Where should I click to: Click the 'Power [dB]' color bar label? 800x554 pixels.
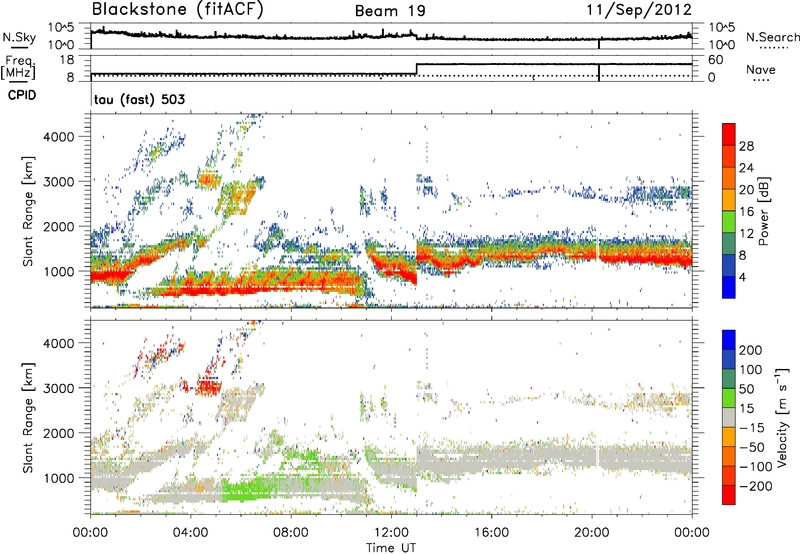tap(763, 211)
